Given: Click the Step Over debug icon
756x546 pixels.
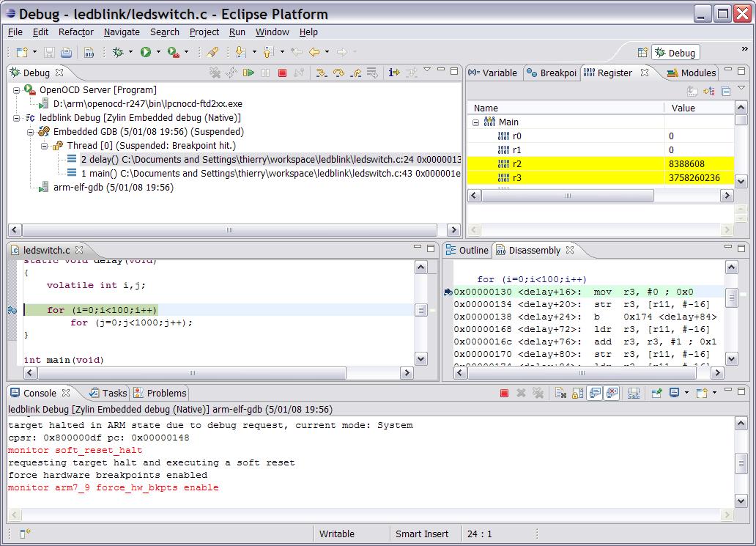Looking at the screenshot, I should (x=338, y=73).
